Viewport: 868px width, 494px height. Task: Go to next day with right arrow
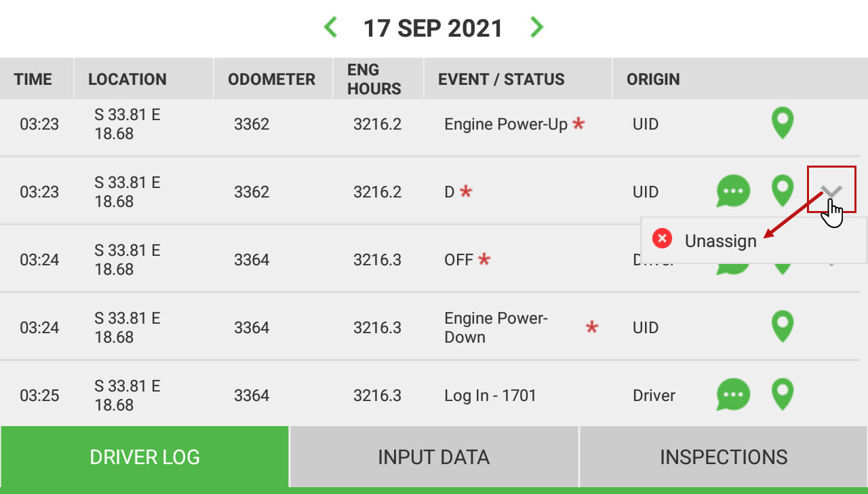[536, 27]
